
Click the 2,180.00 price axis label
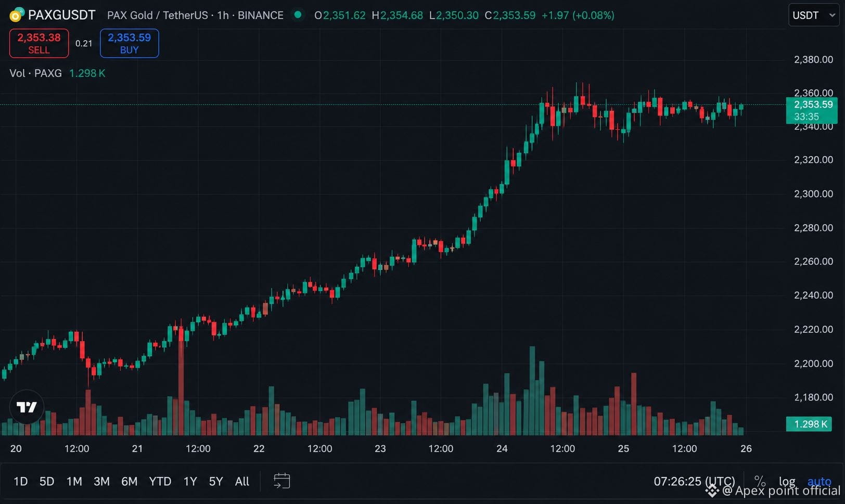click(x=813, y=397)
